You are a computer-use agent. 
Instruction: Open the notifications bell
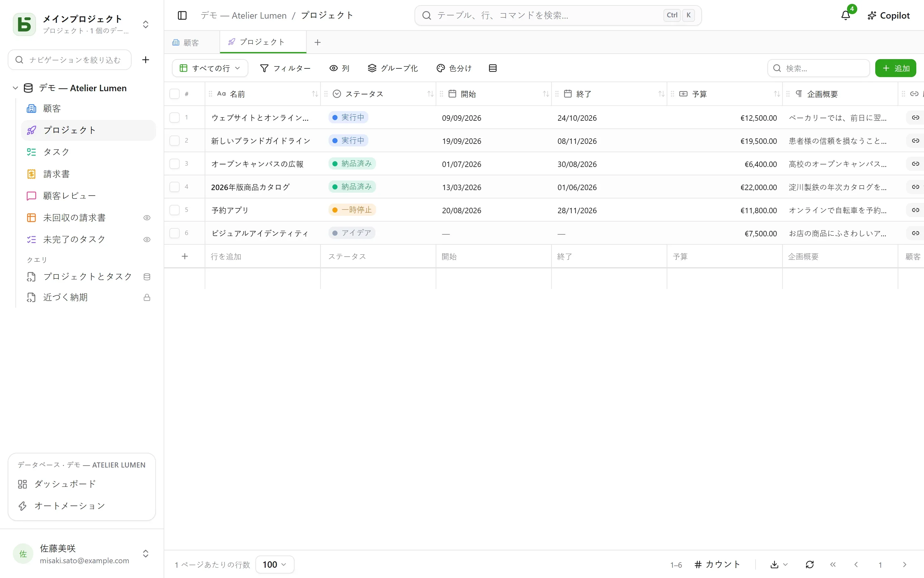click(x=846, y=15)
